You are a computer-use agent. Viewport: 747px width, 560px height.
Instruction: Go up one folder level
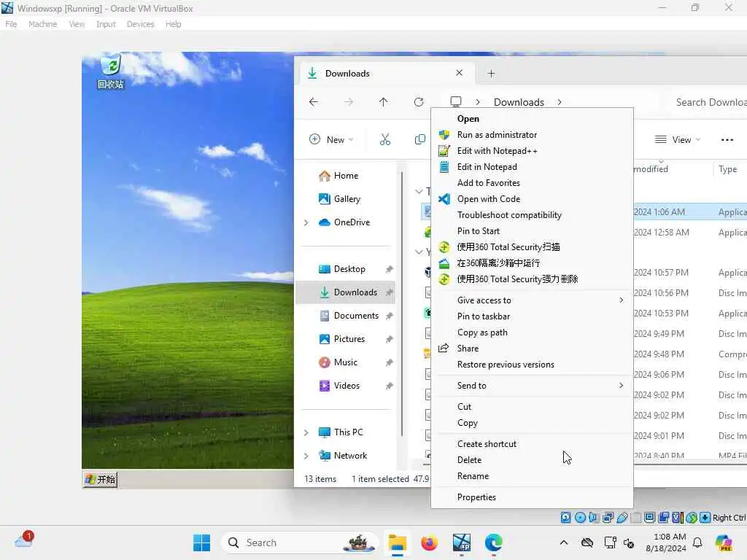(384, 102)
